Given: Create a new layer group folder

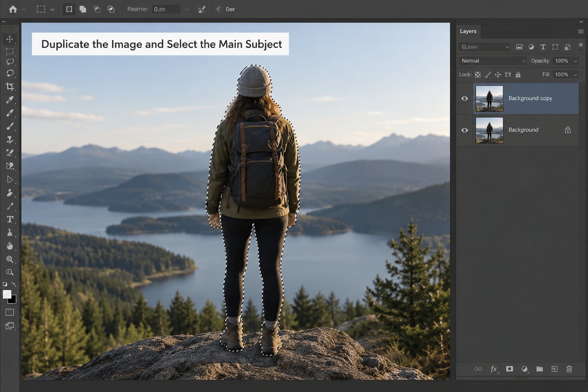Looking at the screenshot, I should point(539,369).
